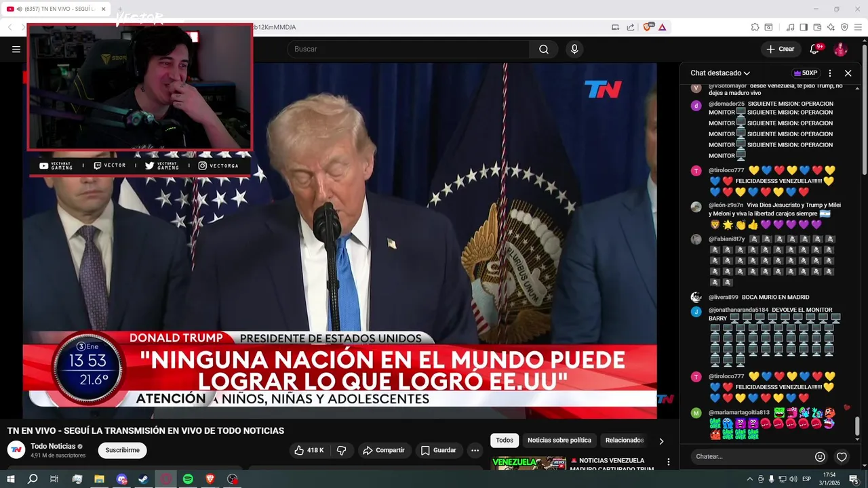Start voice search with the microphone icon
The image size is (868, 488).
(x=574, y=49)
